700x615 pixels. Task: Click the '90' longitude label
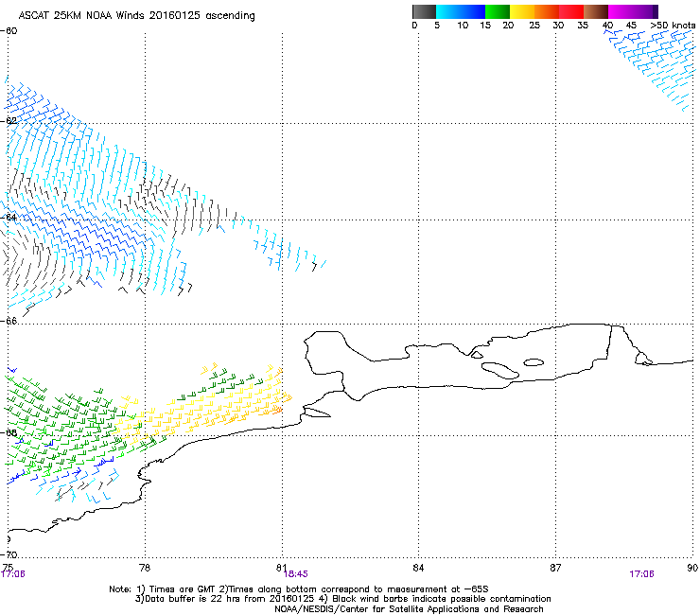pyautogui.click(x=692, y=568)
